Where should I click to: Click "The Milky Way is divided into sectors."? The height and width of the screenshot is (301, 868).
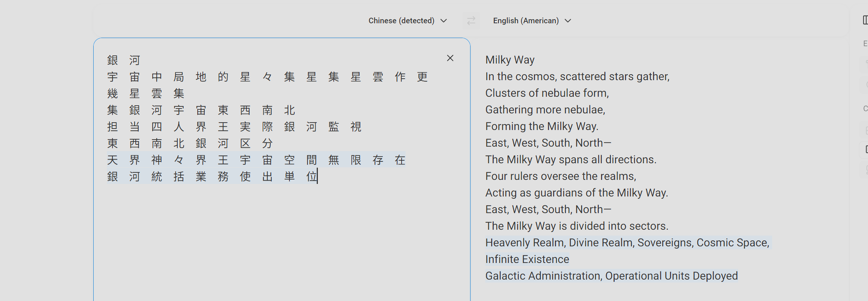click(577, 226)
